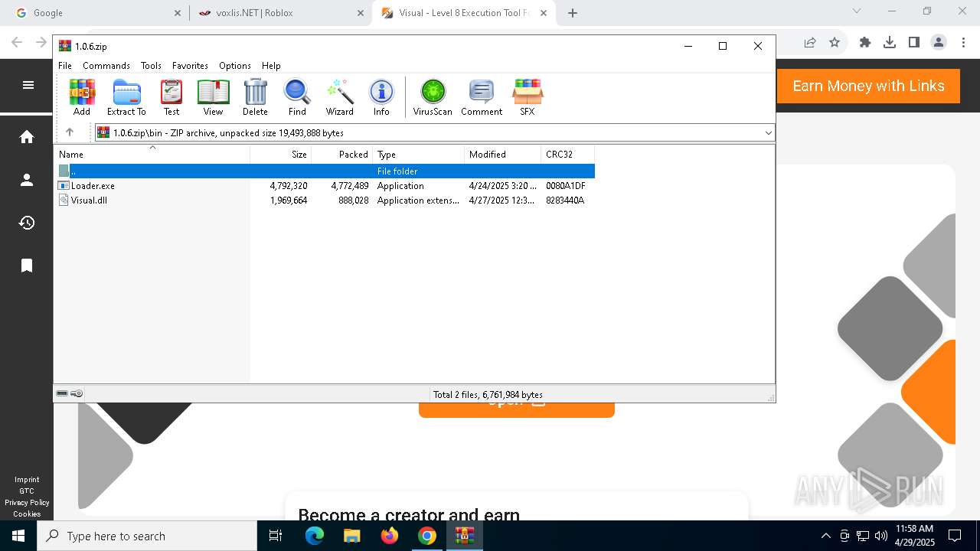Click the Extract To toolbar icon

[126, 97]
